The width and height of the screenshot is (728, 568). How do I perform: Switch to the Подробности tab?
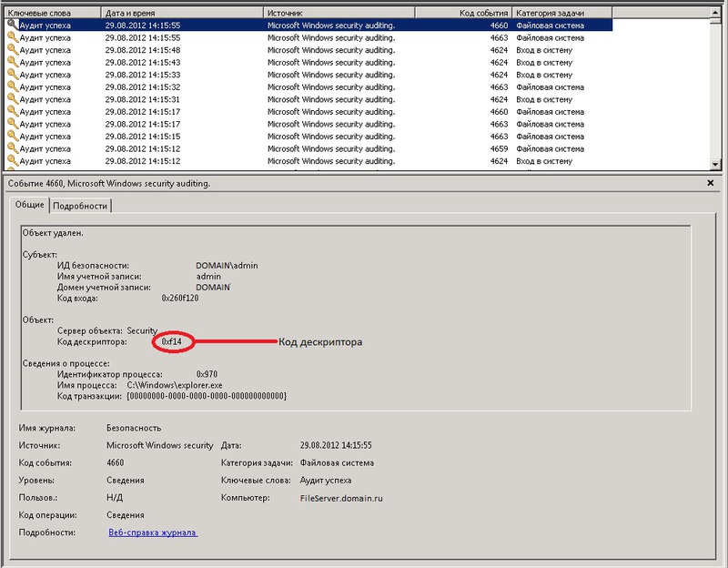coord(80,206)
